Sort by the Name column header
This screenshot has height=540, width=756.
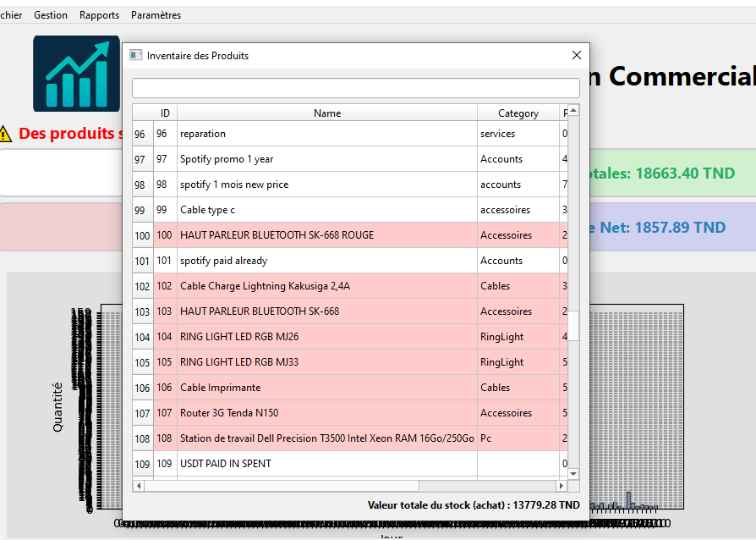(327, 113)
